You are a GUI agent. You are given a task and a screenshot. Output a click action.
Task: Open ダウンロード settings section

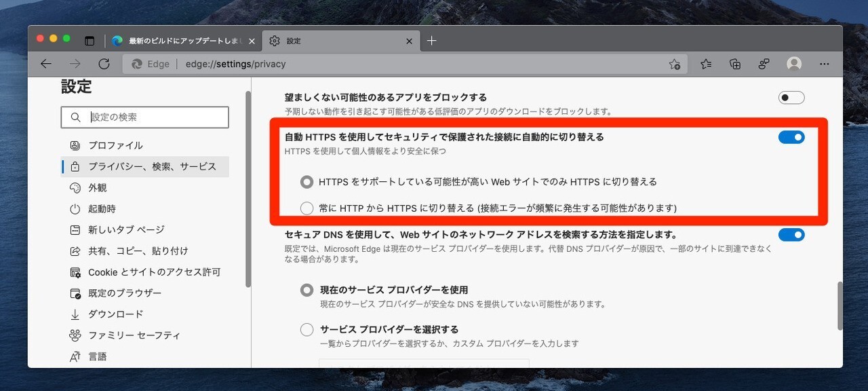pos(145,314)
